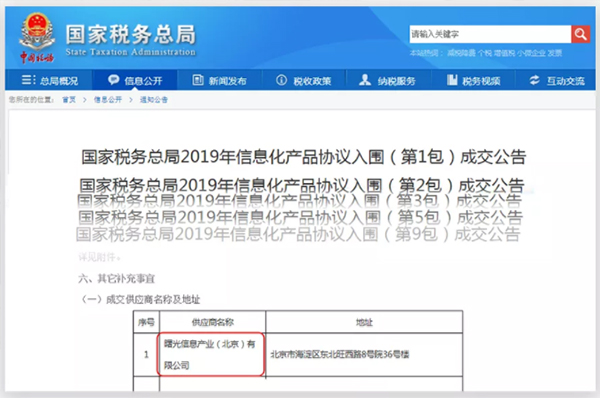
Task: Click the film icon beside 税务视频
Action: click(x=452, y=80)
